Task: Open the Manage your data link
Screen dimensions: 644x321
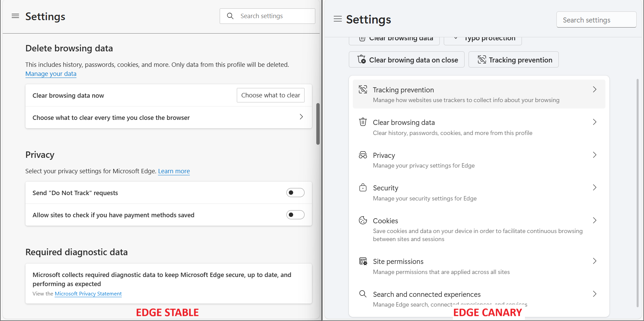Action: (x=51, y=74)
